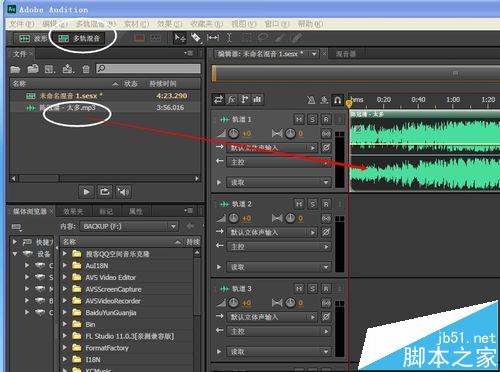Toggle loop playback in Files panel

click(x=105, y=192)
